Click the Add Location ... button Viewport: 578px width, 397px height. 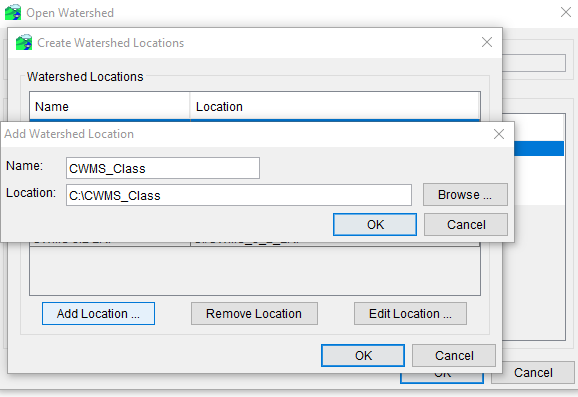point(98,314)
